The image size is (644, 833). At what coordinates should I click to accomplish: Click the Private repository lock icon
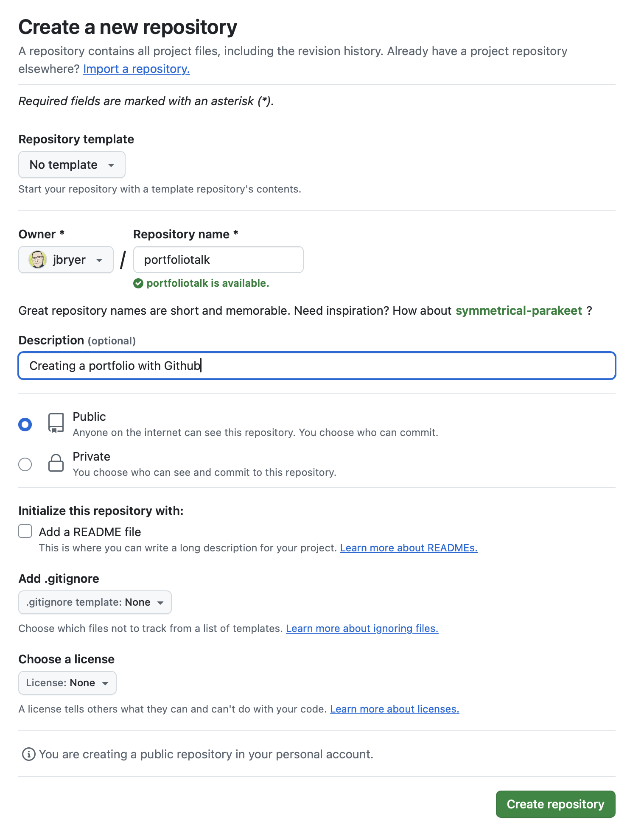pos(56,463)
